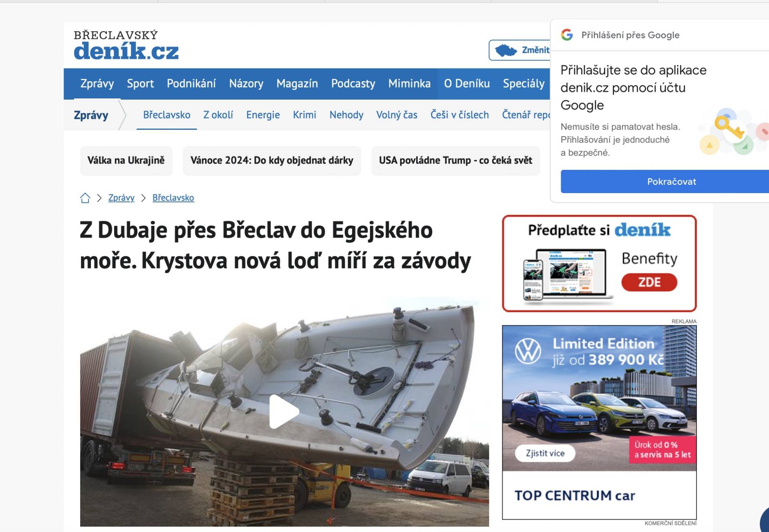Click Břeclavsko breadcrumb link
The width and height of the screenshot is (769, 532).
tap(173, 198)
